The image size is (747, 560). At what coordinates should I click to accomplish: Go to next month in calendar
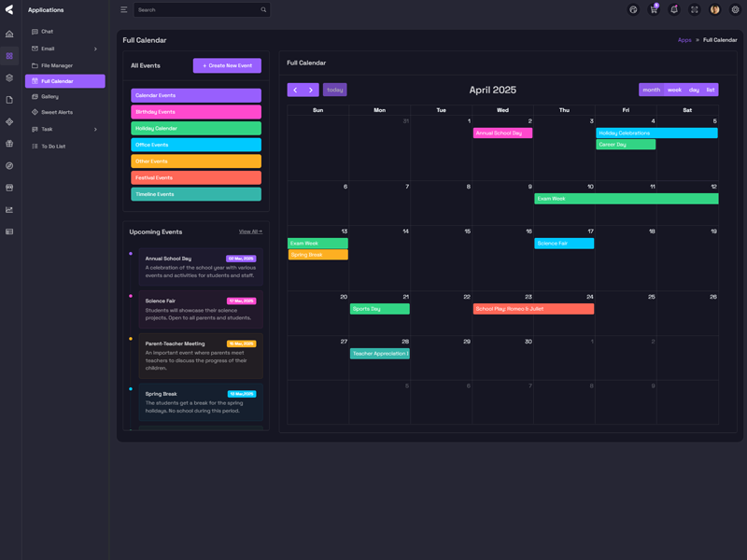(x=311, y=90)
